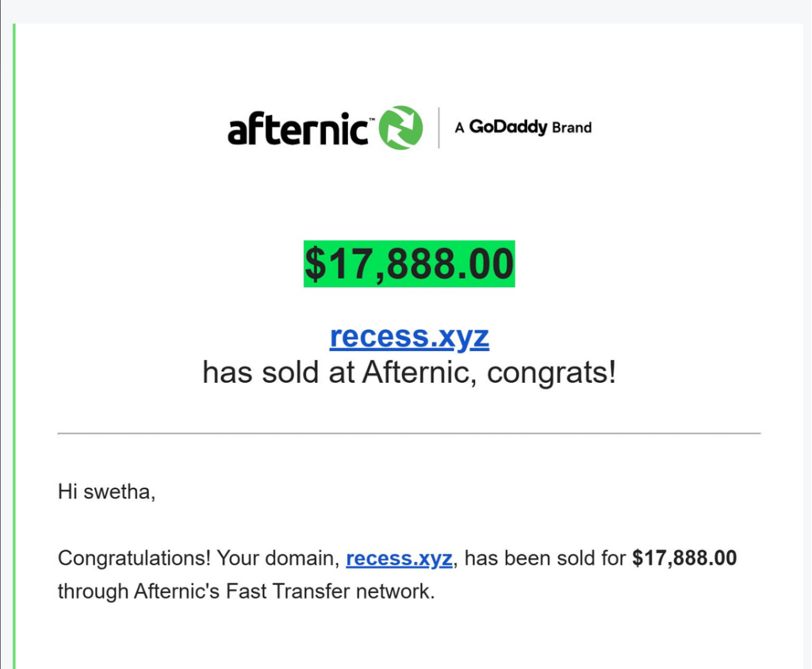
Task: Click the trademark symbol beside Afternic
Action: [x=370, y=116]
